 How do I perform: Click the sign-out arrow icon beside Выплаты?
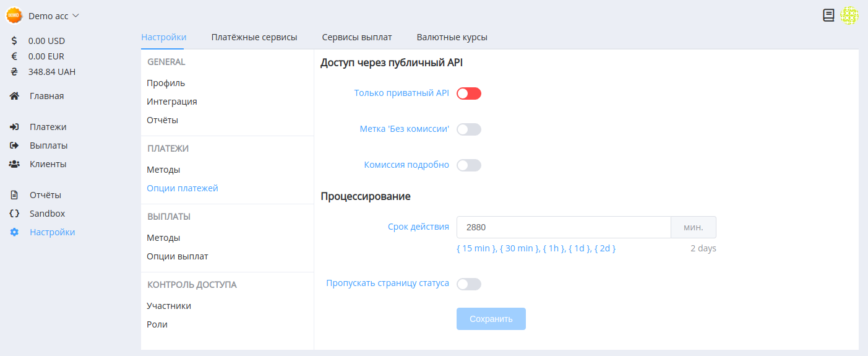(14, 145)
